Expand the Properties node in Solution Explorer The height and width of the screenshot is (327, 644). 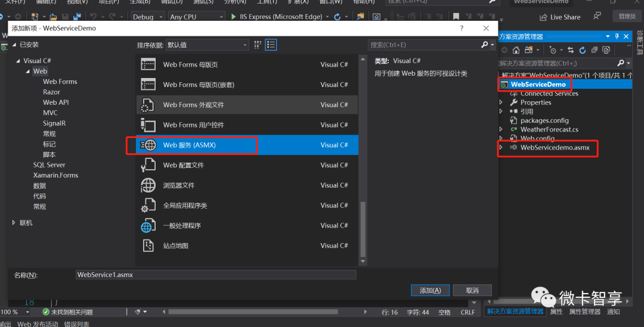(x=501, y=102)
